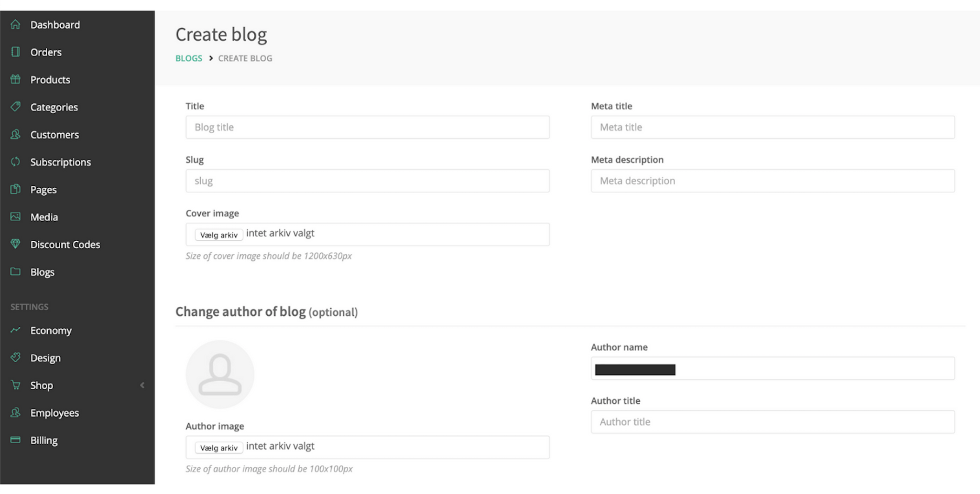980x494 pixels.
Task: Click the Categories tag icon
Action: point(15,107)
